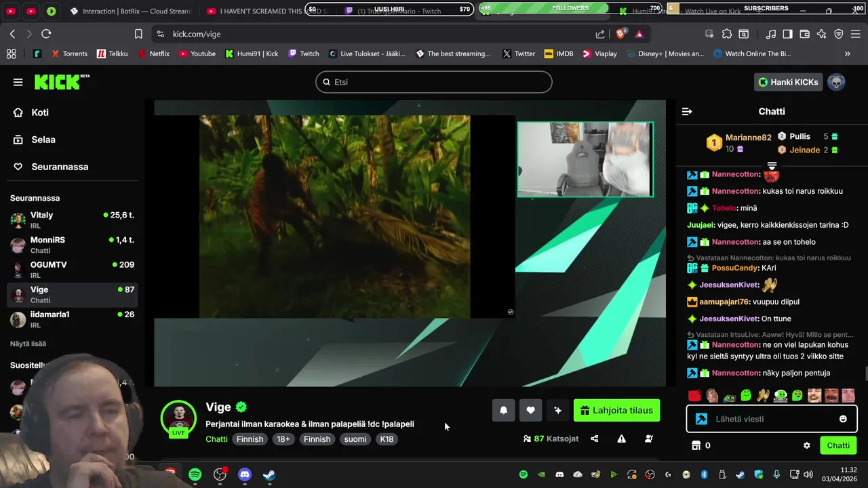Collapse the Chatti panel with arrow icon
This screenshot has height=488, width=868.
[x=687, y=111]
